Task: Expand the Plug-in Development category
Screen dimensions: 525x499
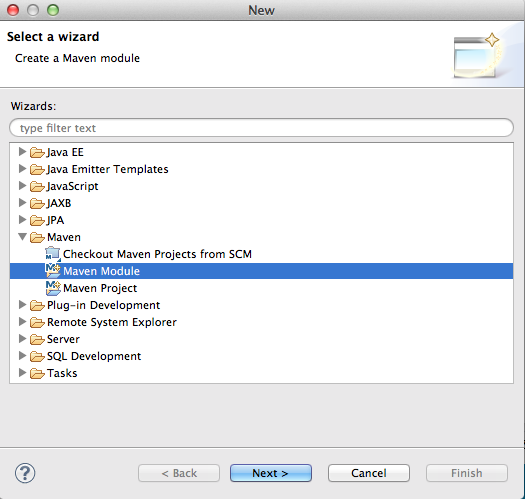Action: click(x=22, y=304)
